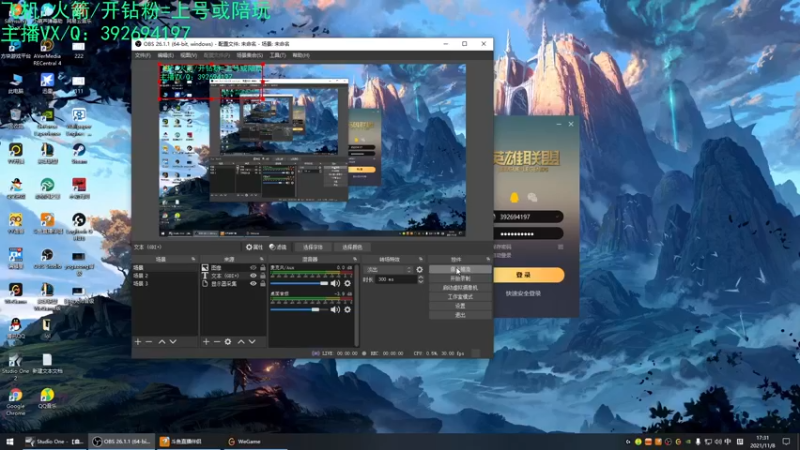Add a new scene with the plus icon
Screen dimensions: 800x450
pos(138,341)
